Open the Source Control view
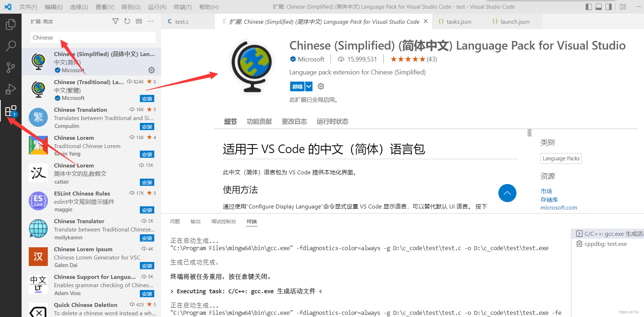644x317 pixels. click(x=10, y=67)
